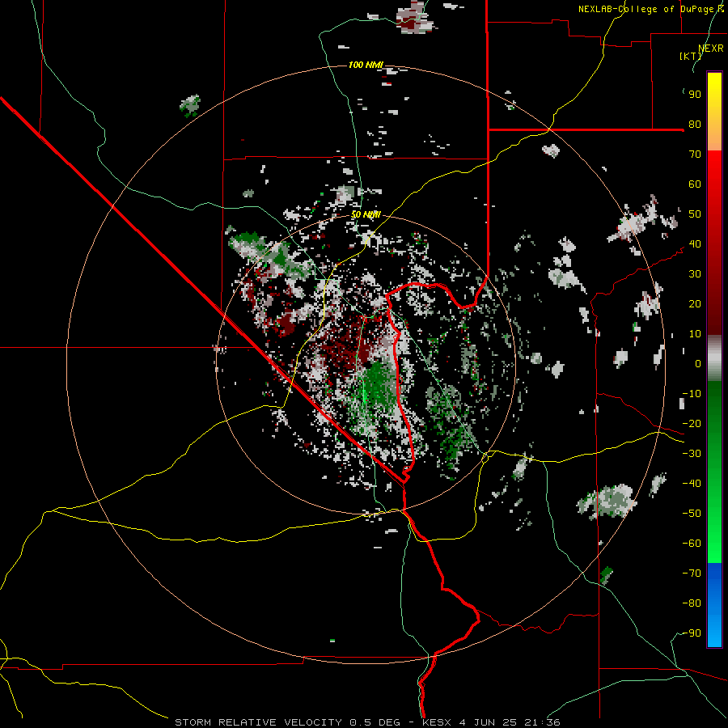Image resolution: width=728 pixels, height=728 pixels.
Task: Click the "4 JUN 25" date in caption
Action: 488,722
